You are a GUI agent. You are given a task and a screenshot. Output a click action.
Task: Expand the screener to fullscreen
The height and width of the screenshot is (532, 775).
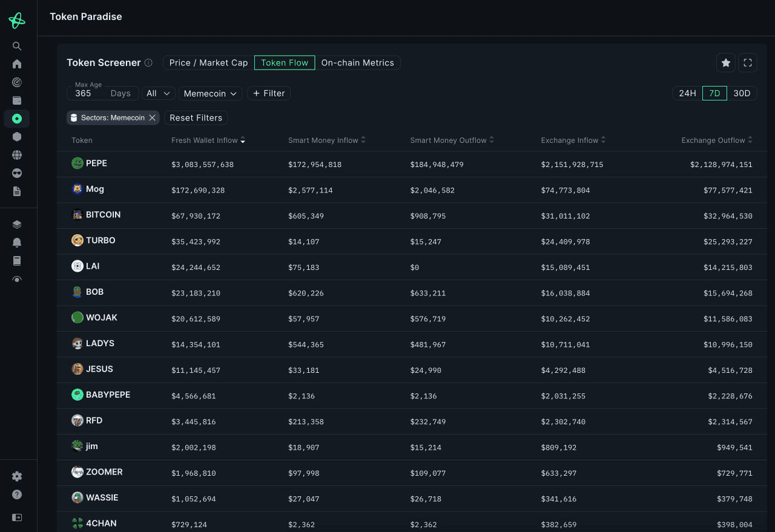748,63
